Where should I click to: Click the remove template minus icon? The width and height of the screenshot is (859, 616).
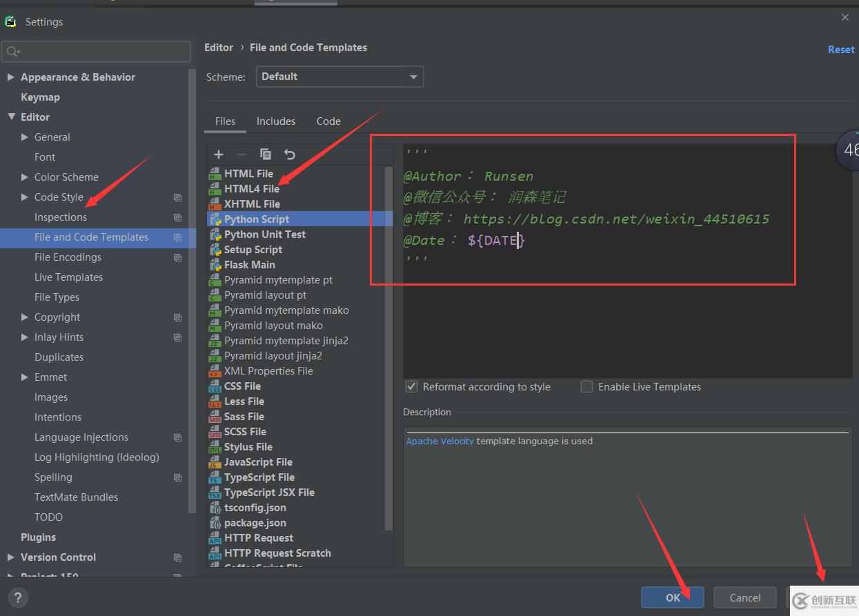pos(241,155)
